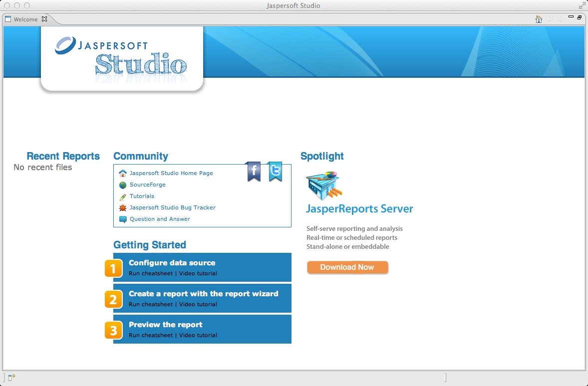The width and height of the screenshot is (588, 386).
Task: Click the Recent Reports heading
Action: pyautogui.click(x=63, y=156)
